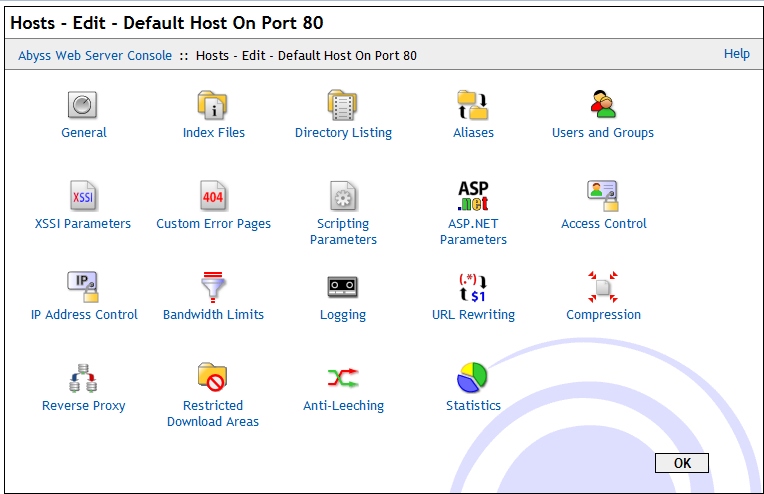Open the Compression icon
This screenshot has height=494, width=764.
coord(603,287)
